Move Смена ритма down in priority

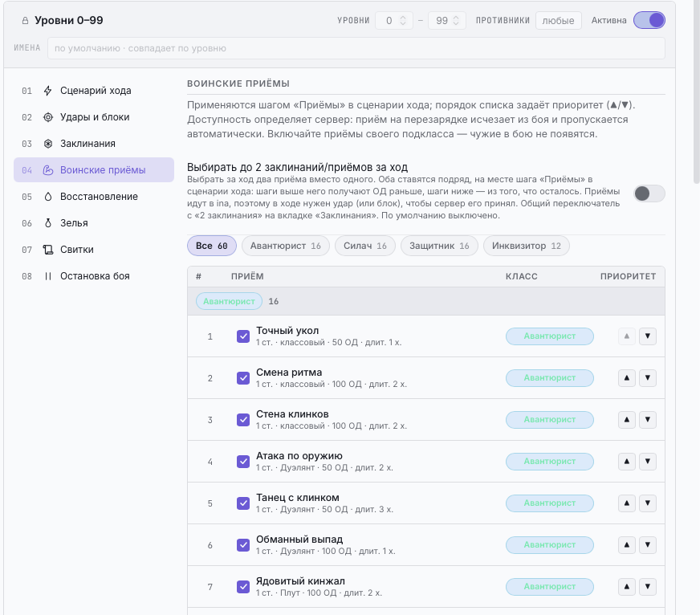click(x=648, y=378)
